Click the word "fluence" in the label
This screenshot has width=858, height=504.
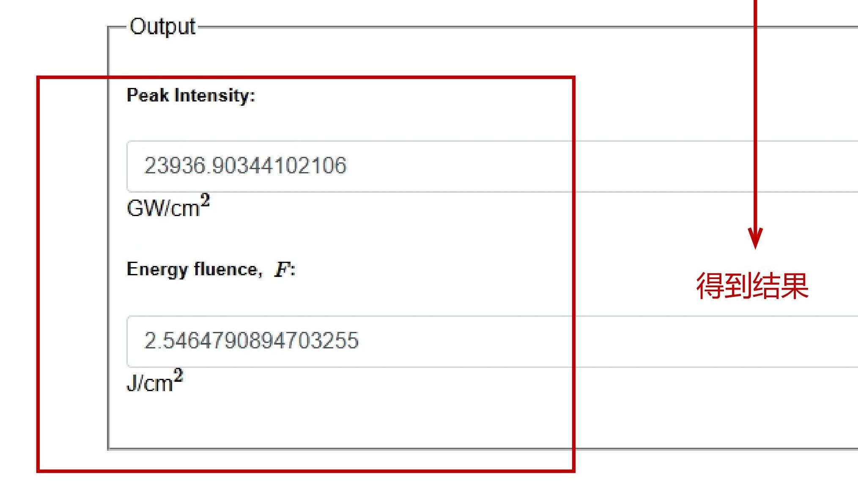pyautogui.click(x=225, y=269)
